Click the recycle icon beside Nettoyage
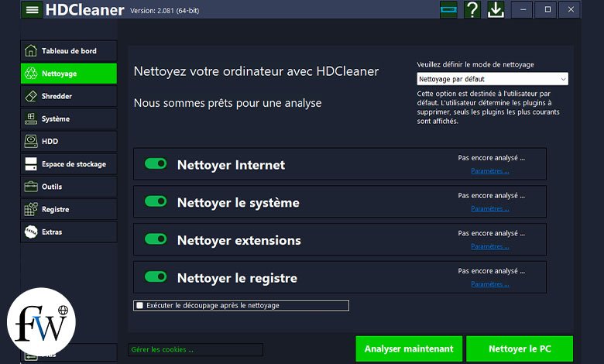Viewport: 604px width, 364px height. (31, 73)
